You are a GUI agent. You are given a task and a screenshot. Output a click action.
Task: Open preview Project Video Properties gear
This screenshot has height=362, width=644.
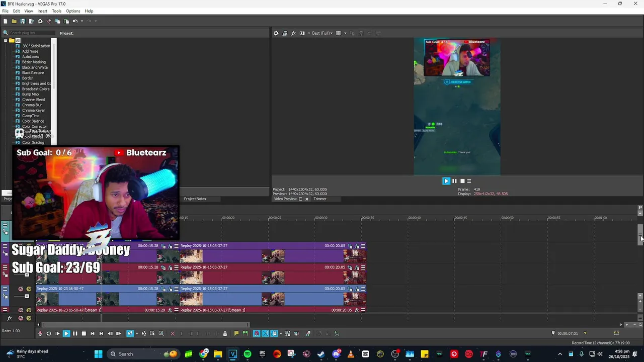276,33
